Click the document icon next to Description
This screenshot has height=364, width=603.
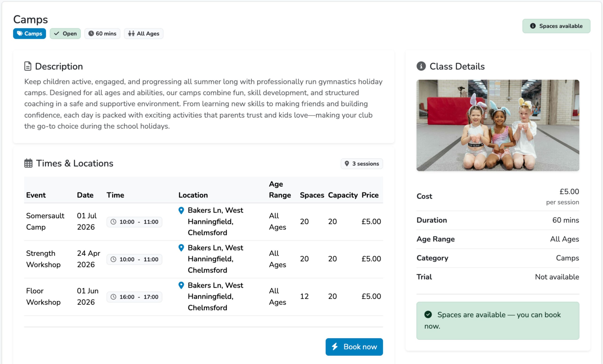28,66
